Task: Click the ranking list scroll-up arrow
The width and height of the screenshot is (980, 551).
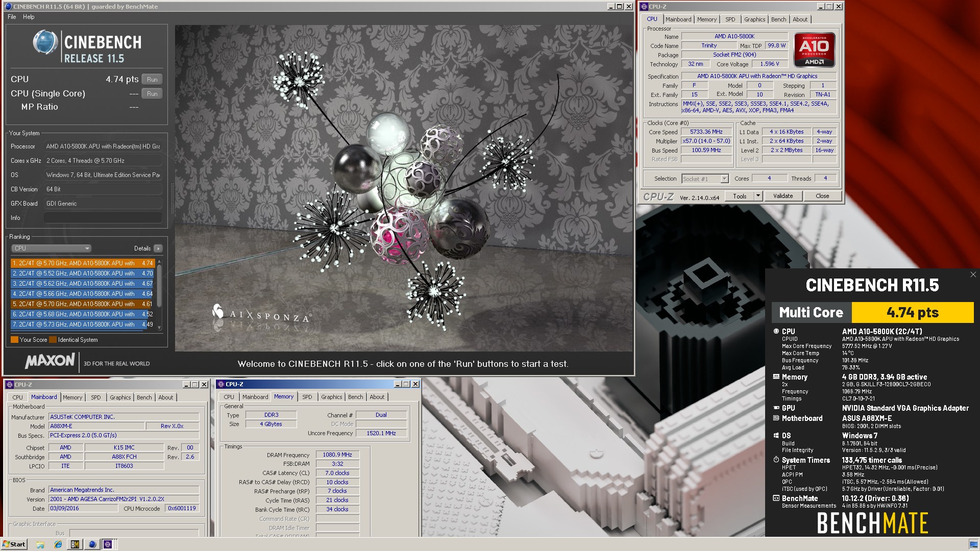Action: pyautogui.click(x=159, y=262)
